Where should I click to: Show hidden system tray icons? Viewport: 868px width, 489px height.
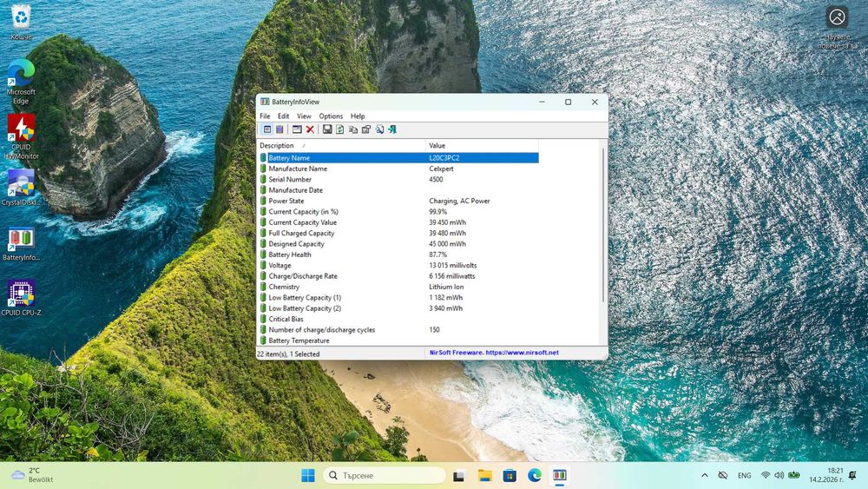point(705,475)
